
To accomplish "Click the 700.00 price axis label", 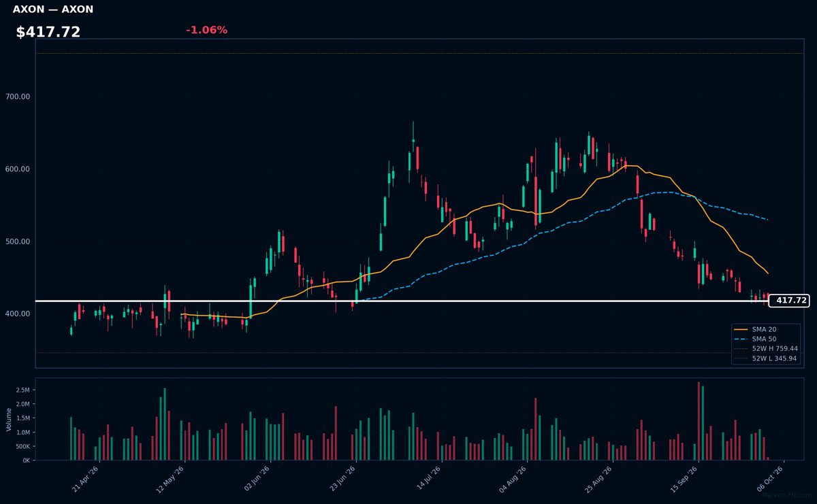I will [17, 97].
